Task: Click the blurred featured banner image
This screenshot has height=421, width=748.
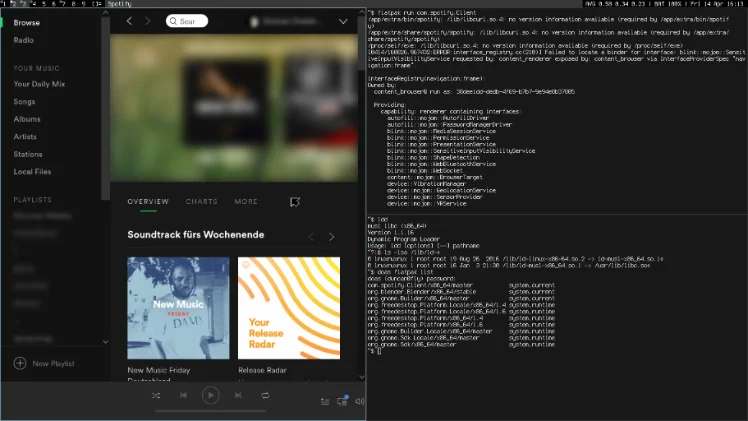Action: point(234,108)
